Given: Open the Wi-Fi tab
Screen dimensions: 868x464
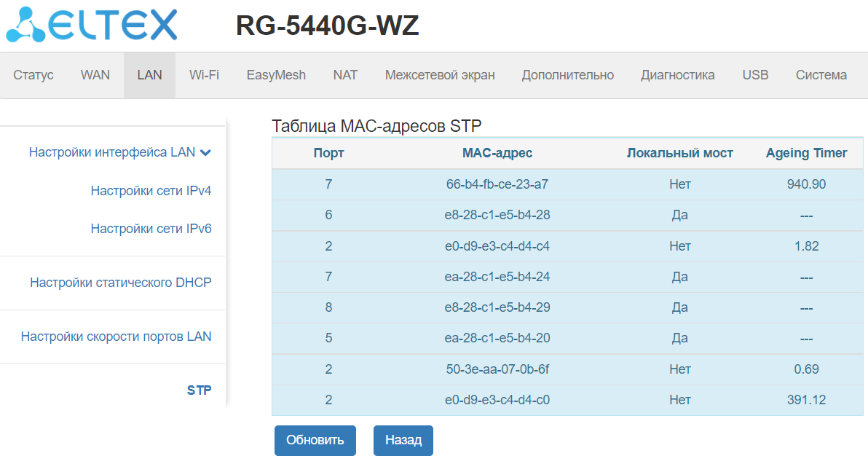Looking at the screenshot, I should [x=205, y=75].
